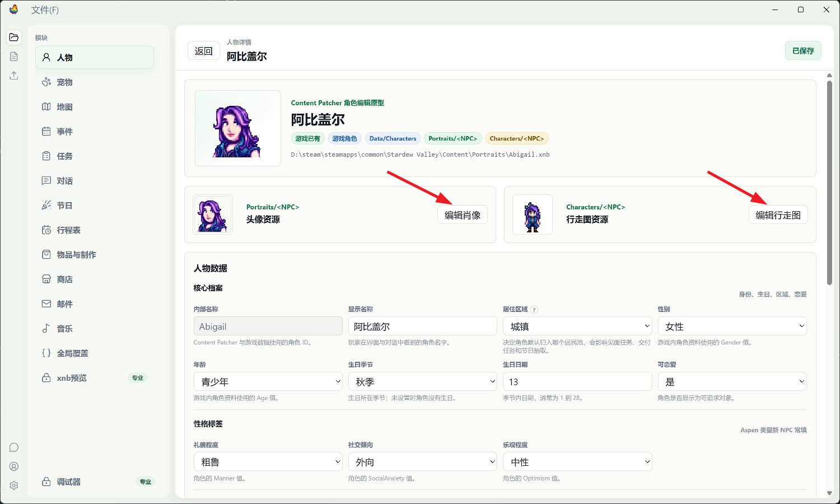This screenshot has height=504, width=840.
Task: Click the large Abigail portrait thumbnail
Action: click(238, 128)
